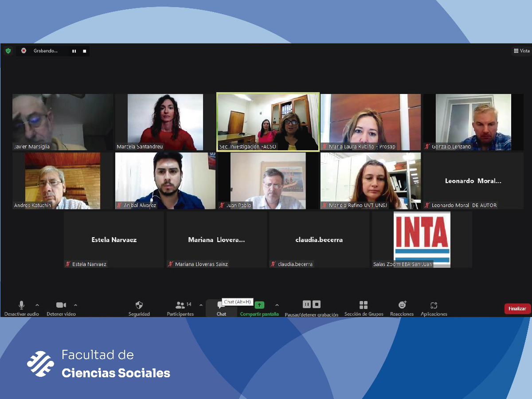532x399 pixels.
Task: Click the green encryption shield icon
Action: tap(8, 51)
